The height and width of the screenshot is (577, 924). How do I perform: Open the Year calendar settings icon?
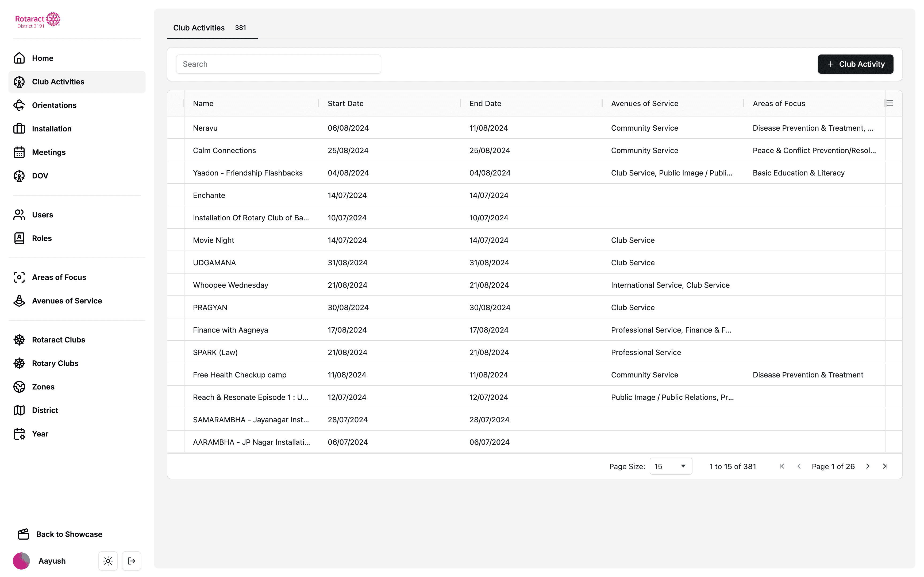tap(19, 434)
